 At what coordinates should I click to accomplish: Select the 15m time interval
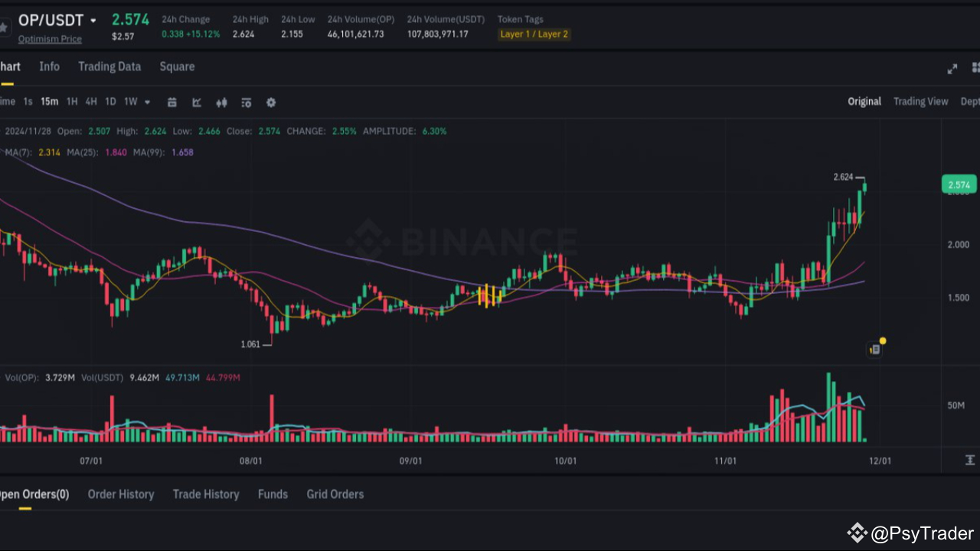[50, 102]
